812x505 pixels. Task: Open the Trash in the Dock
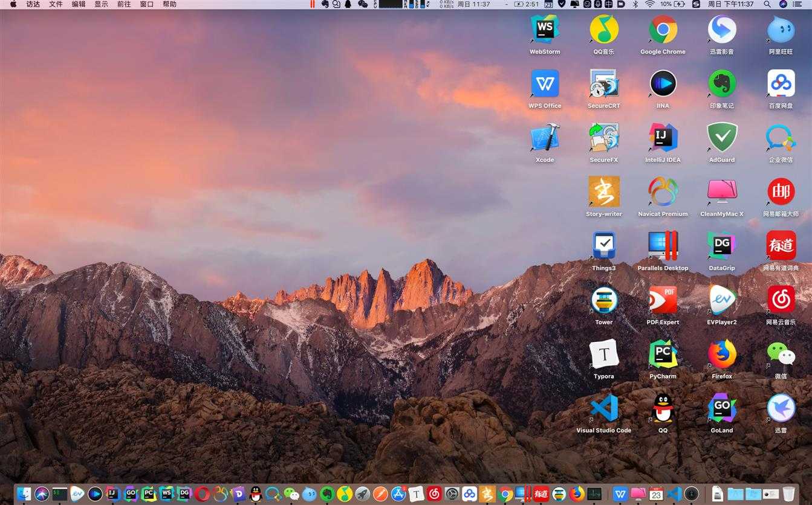(788, 494)
